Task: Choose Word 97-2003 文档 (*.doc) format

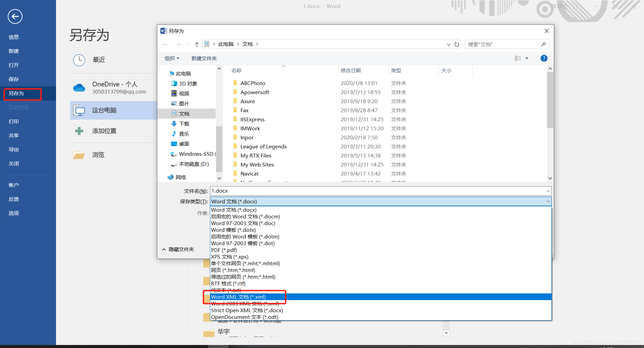Action: [x=381, y=223]
